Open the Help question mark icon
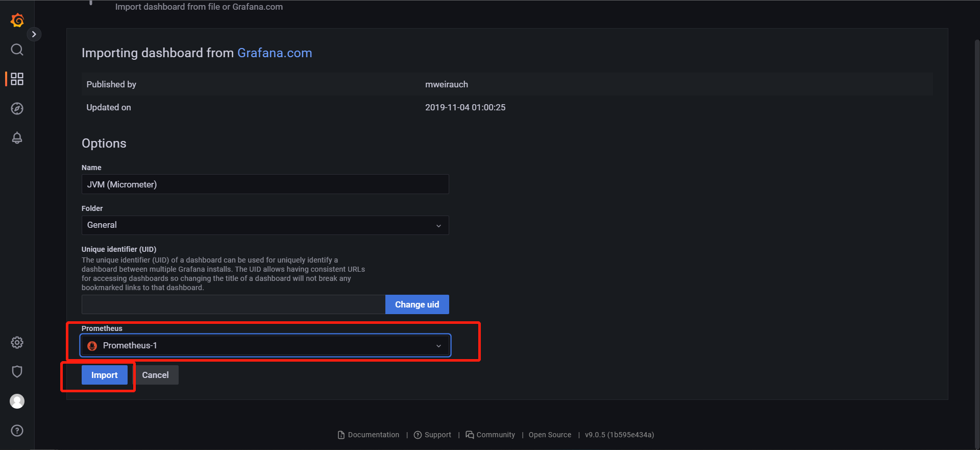980x450 pixels. pyautogui.click(x=17, y=431)
